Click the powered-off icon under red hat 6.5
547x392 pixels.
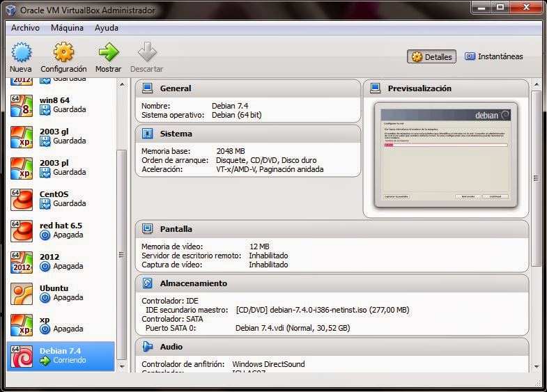45,235
